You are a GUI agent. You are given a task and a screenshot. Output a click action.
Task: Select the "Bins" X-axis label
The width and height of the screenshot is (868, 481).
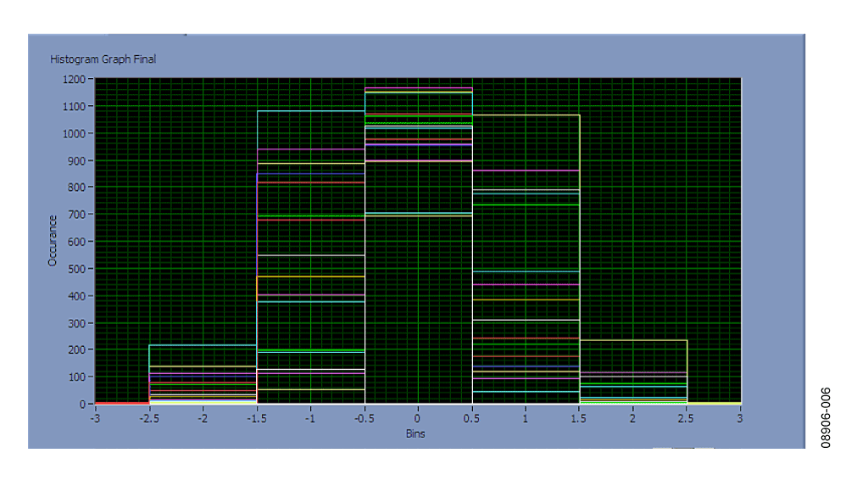coord(415,433)
